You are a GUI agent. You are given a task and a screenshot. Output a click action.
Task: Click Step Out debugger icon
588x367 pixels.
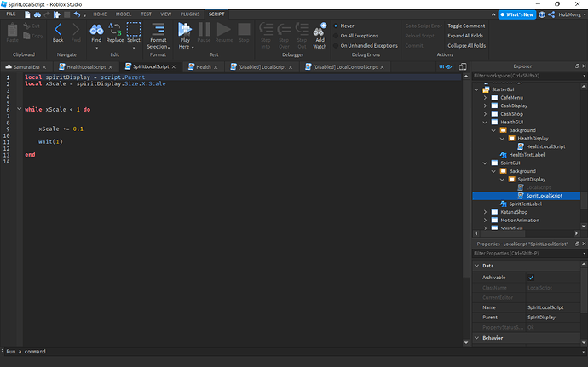tap(302, 30)
